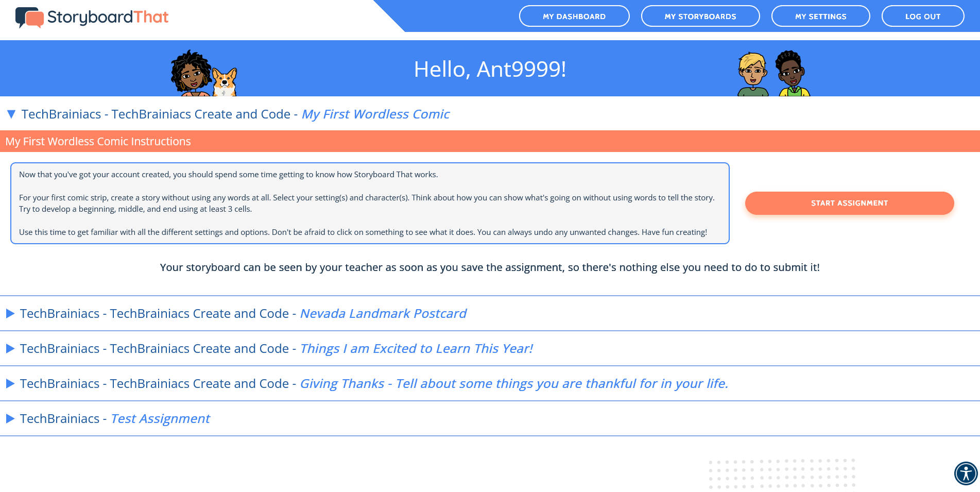The width and height of the screenshot is (980, 492).
Task: Click the instructions text box
Action: point(370,203)
